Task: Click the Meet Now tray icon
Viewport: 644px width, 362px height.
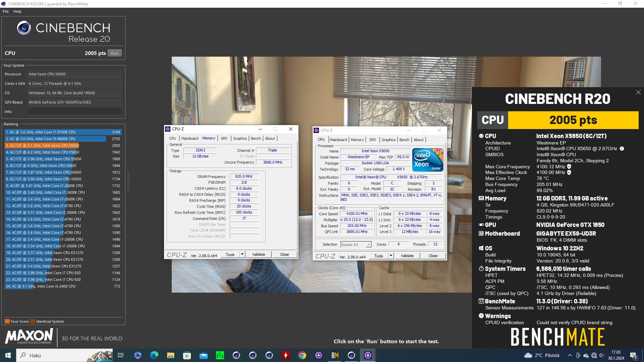Action: coord(578,355)
